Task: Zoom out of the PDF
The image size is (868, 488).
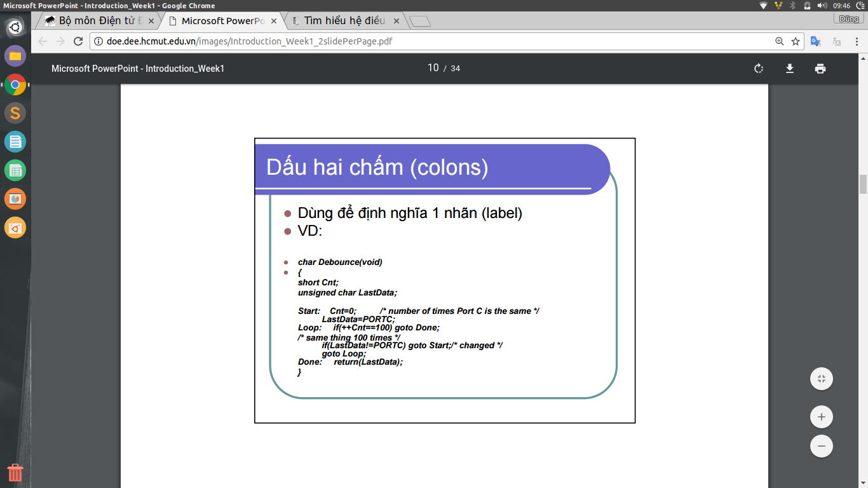Action: (821, 446)
